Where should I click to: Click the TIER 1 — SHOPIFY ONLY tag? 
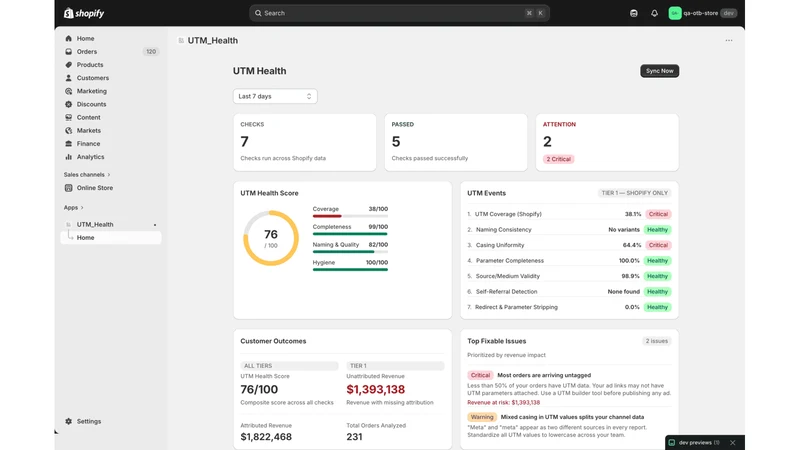click(x=634, y=193)
